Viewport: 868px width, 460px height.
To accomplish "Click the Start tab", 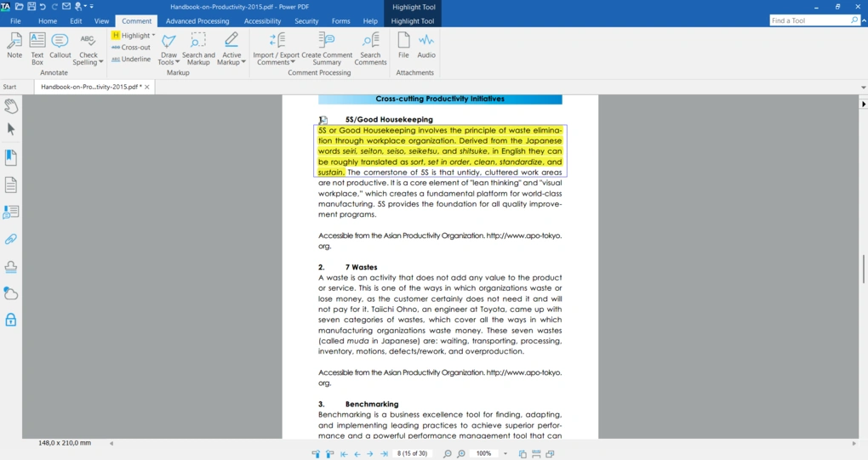I will pyautogui.click(x=9, y=87).
